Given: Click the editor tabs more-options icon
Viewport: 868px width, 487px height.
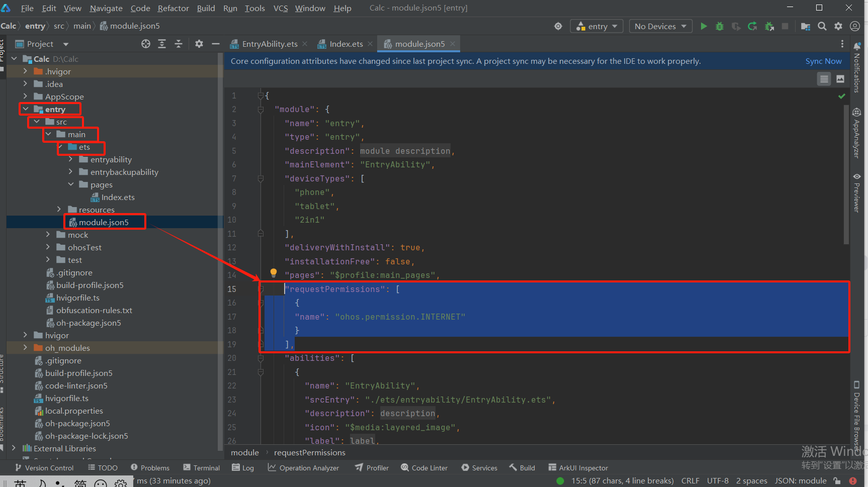Looking at the screenshot, I should point(842,44).
